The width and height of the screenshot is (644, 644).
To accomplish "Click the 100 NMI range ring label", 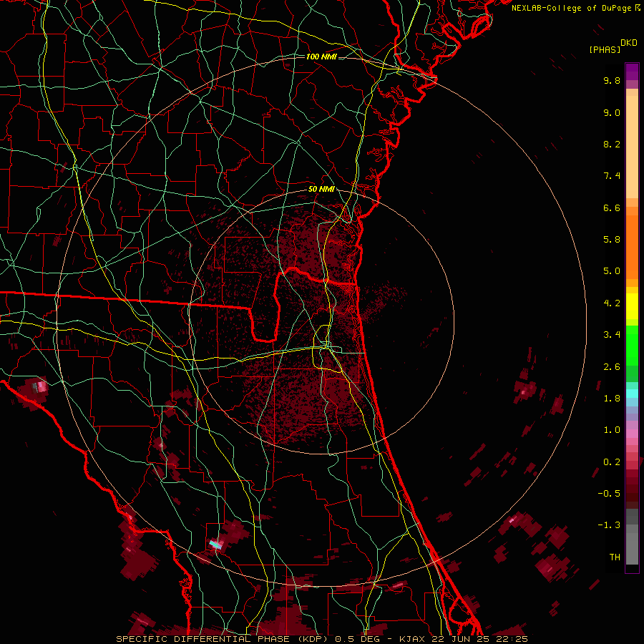I will (x=321, y=57).
